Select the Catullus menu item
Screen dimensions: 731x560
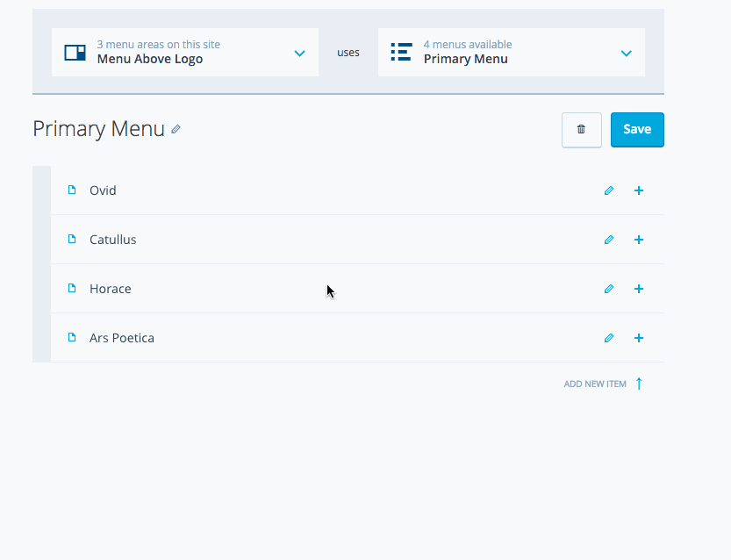(x=357, y=240)
